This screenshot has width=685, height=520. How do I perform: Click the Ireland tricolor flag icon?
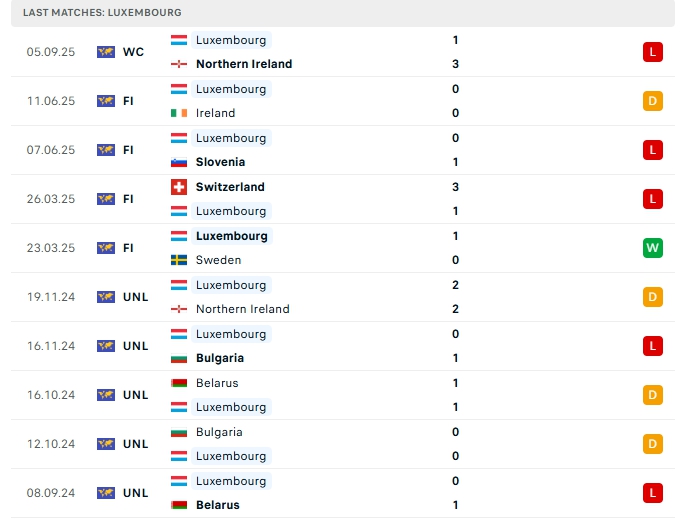(179, 113)
